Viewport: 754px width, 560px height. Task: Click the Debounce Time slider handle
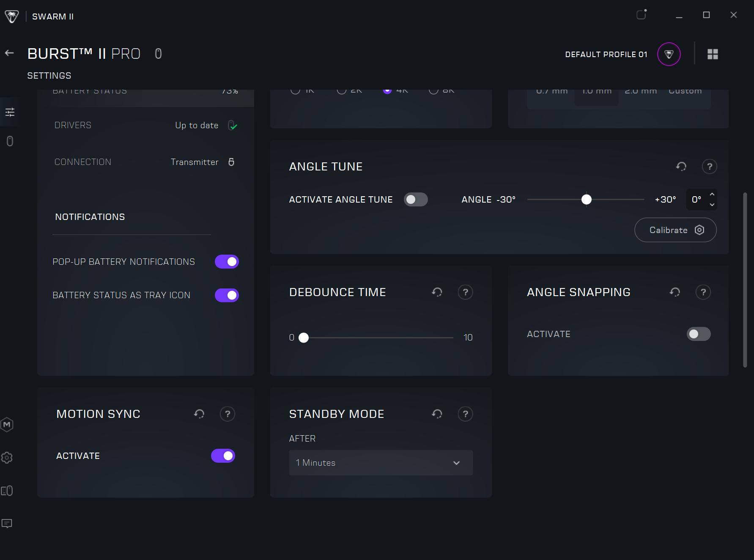tap(304, 338)
